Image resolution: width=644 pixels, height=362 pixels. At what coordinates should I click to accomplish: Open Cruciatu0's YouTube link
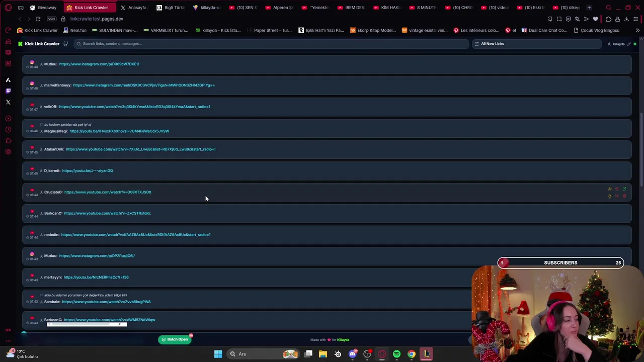pos(108,192)
